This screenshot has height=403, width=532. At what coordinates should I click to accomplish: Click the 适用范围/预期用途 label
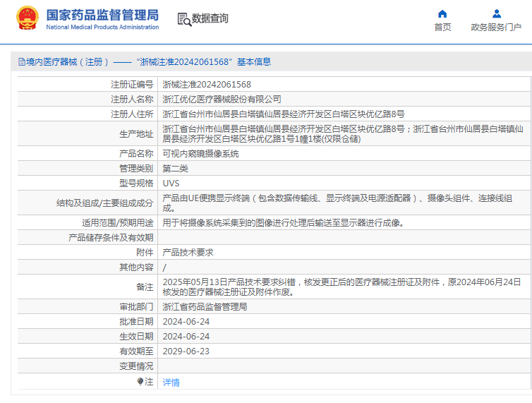(x=118, y=223)
